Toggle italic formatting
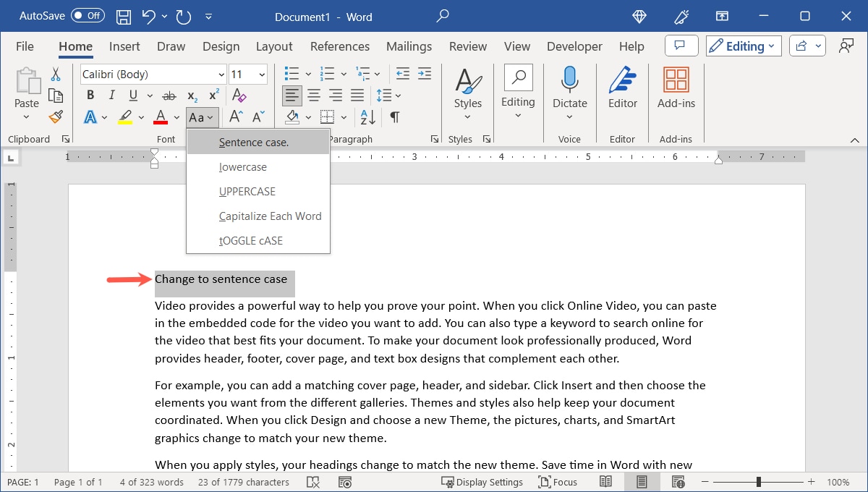Screen dimensions: 868x492 click(111, 95)
